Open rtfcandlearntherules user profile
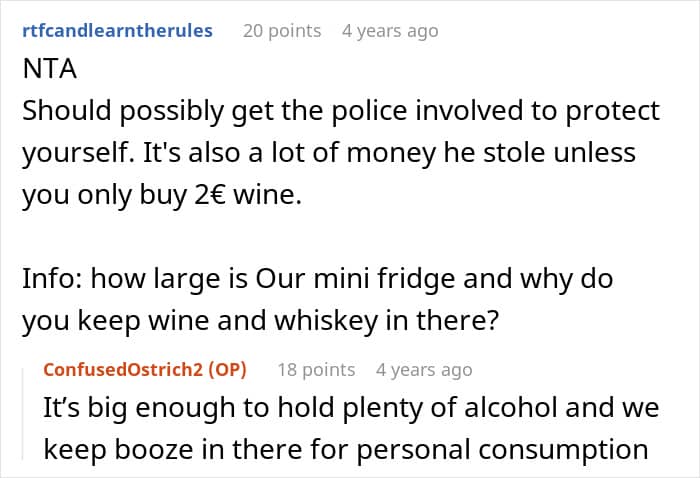Image resolution: width=700 pixels, height=478 pixels. click(117, 31)
